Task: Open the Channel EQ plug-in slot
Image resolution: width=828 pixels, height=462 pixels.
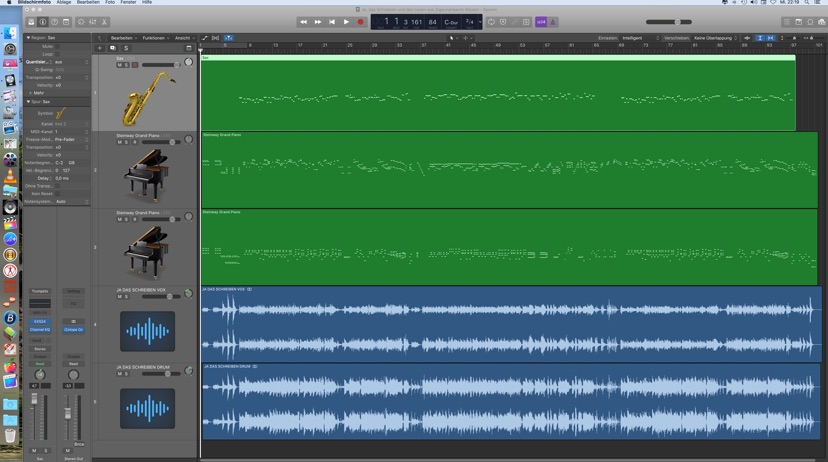Action: point(40,329)
